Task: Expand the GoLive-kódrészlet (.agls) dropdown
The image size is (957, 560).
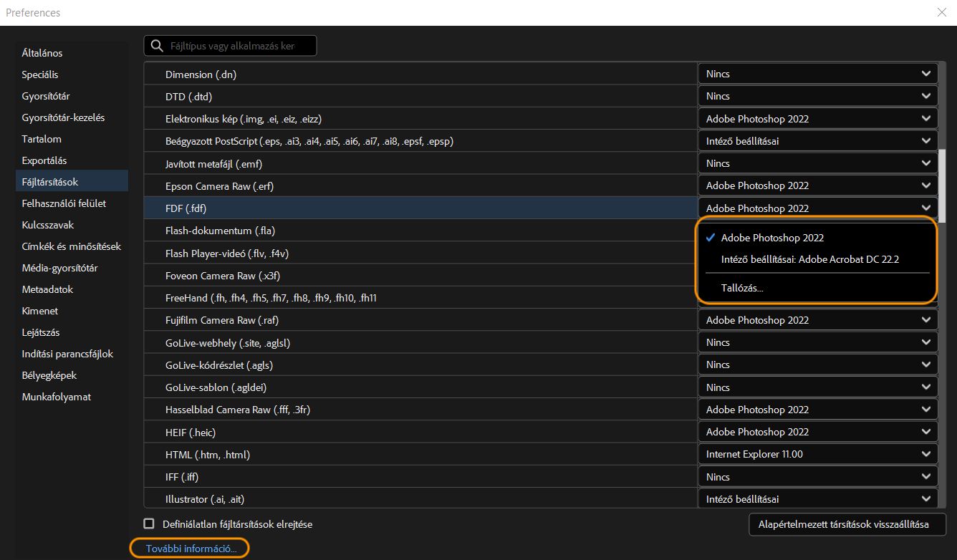Action: [818, 365]
